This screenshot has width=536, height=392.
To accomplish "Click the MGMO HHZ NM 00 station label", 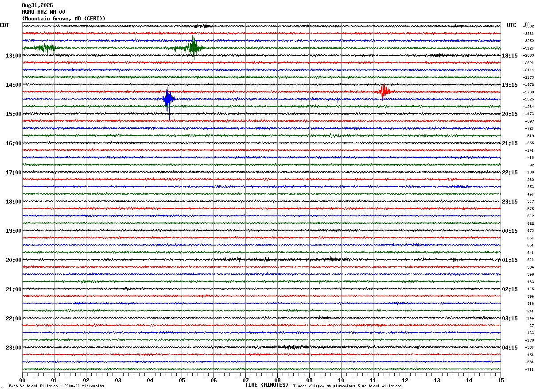I will point(43,12).
